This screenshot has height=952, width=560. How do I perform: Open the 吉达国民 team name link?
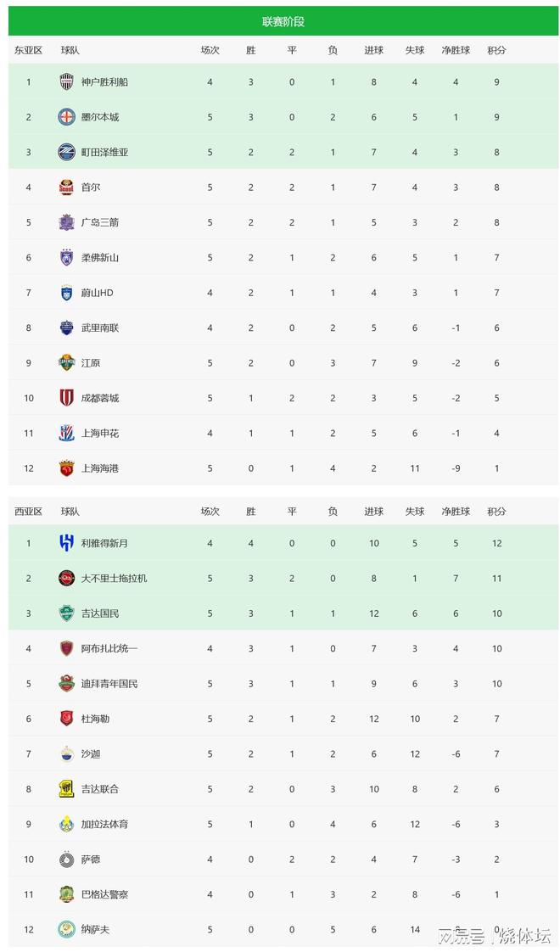coord(100,613)
